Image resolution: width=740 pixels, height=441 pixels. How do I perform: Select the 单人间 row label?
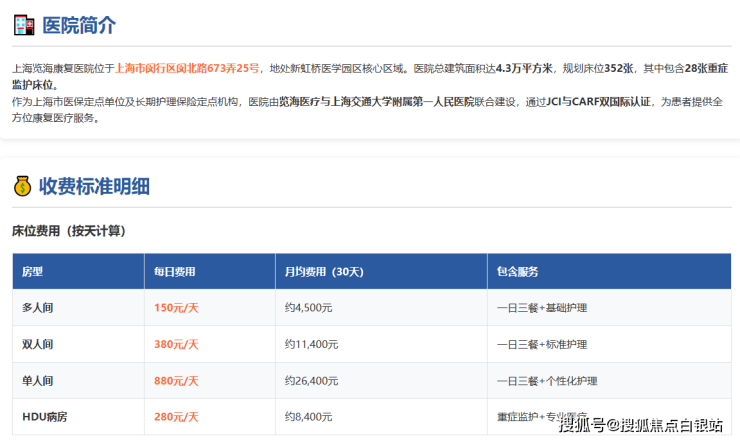[x=38, y=380]
